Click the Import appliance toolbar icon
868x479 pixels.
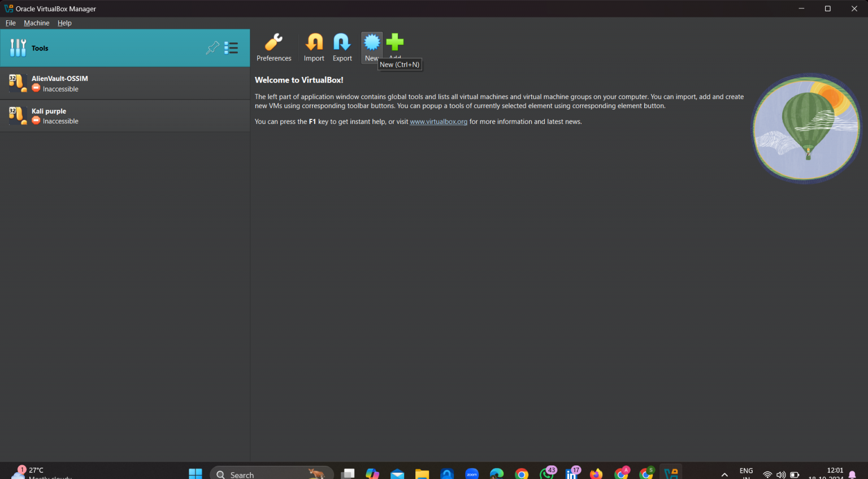point(314,48)
